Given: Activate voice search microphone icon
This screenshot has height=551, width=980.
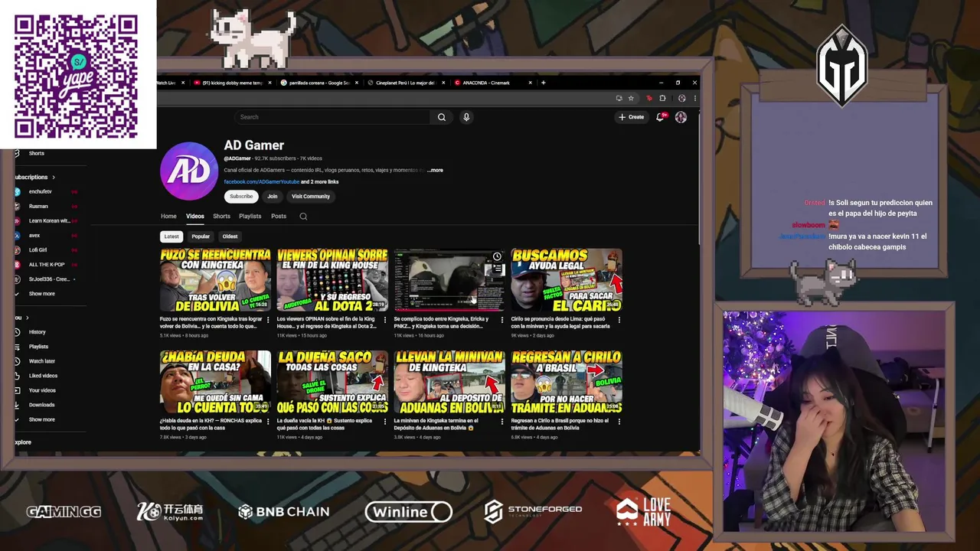Looking at the screenshot, I should (466, 117).
